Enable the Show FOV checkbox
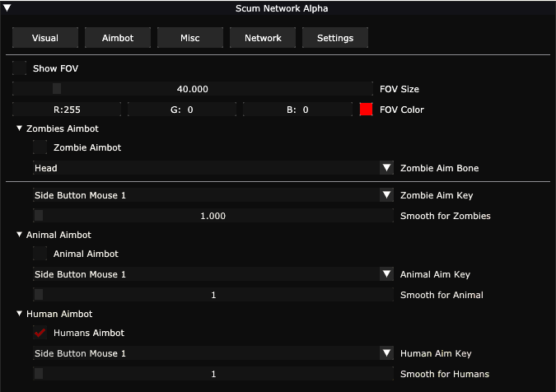The image size is (556, 392). pyautogui.click(x=20, y=68)
